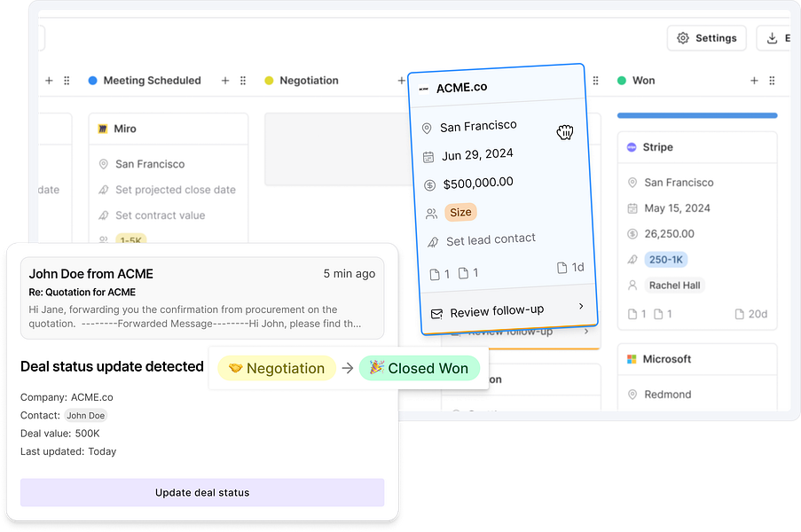Click calendar icon beside Jun 29, 2024
This screenshot has width=801, height=532.
[x=428, y=157]
